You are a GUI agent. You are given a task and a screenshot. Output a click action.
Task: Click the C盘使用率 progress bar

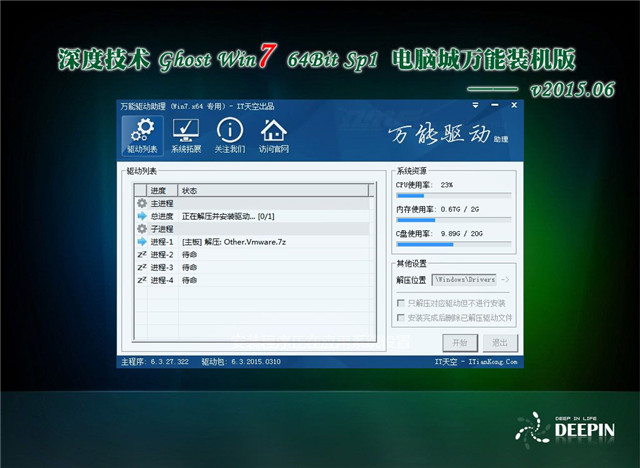tap(453, 244)
